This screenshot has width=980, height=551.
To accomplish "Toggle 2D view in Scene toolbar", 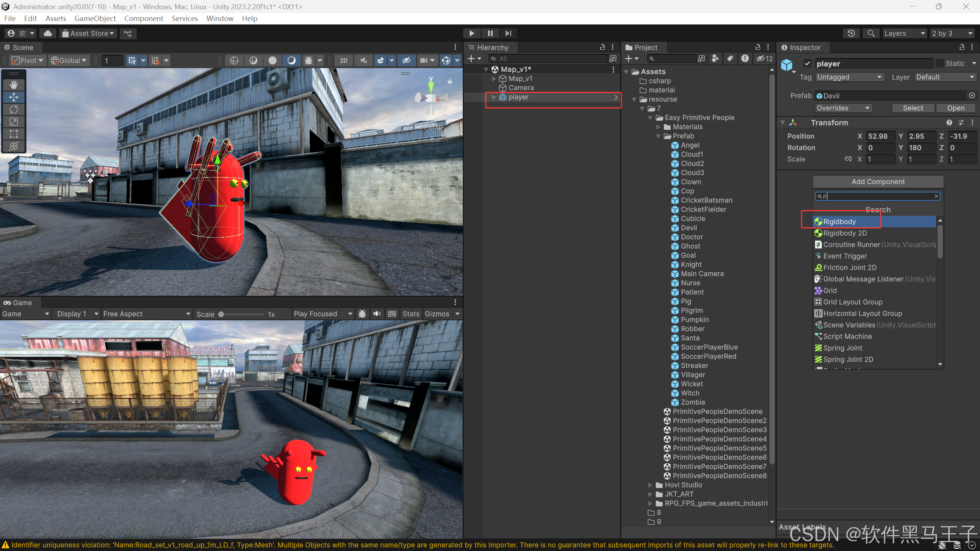I will click(x=343, y=60).
